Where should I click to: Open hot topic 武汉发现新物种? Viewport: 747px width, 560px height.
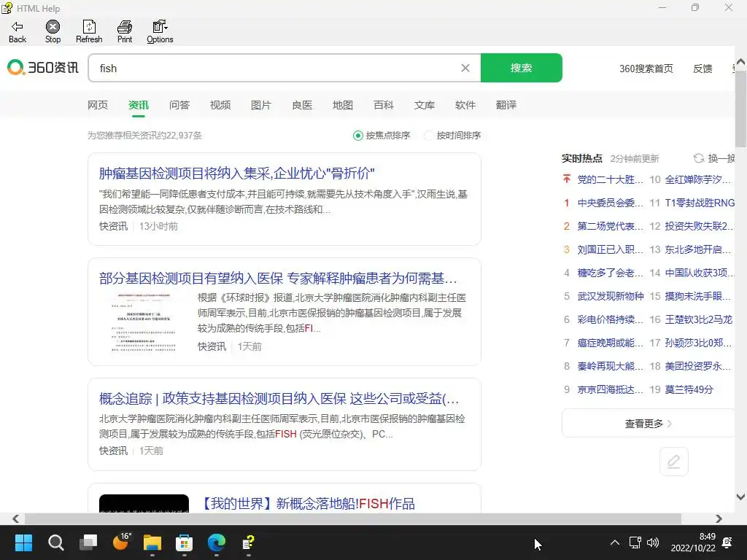[x=611, y=296]
